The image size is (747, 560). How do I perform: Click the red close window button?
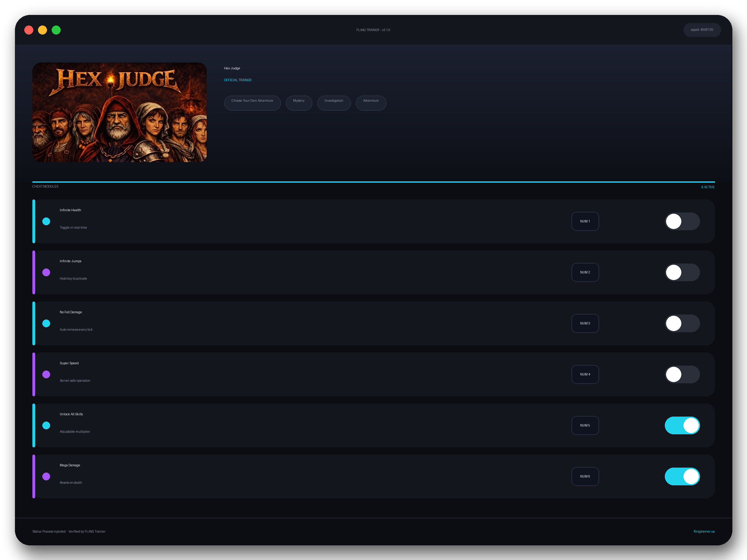[x=29, y=30]
